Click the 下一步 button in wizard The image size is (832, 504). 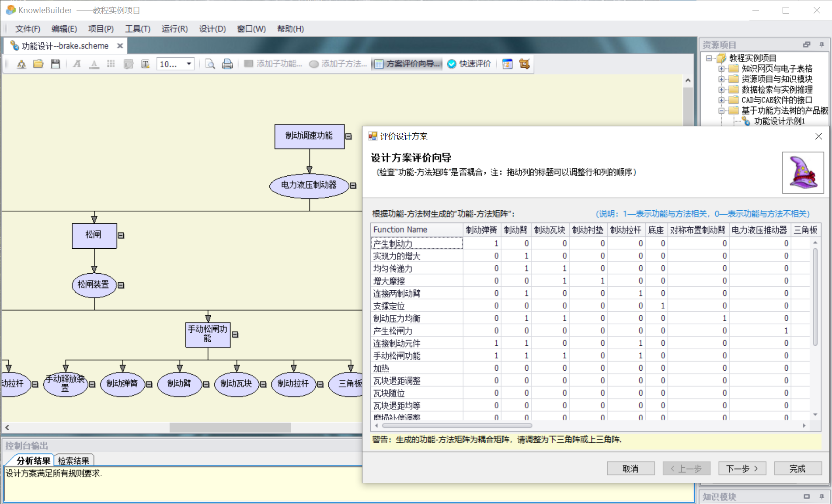[x=741, y=468]
